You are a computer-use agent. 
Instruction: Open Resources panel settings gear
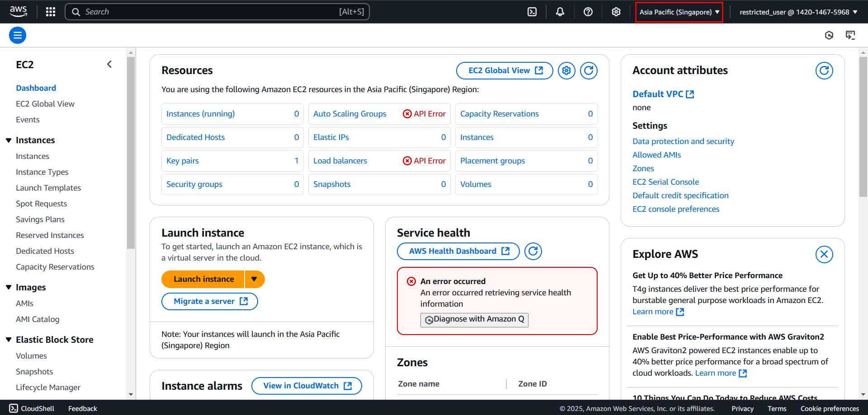(x=566, y=70)
